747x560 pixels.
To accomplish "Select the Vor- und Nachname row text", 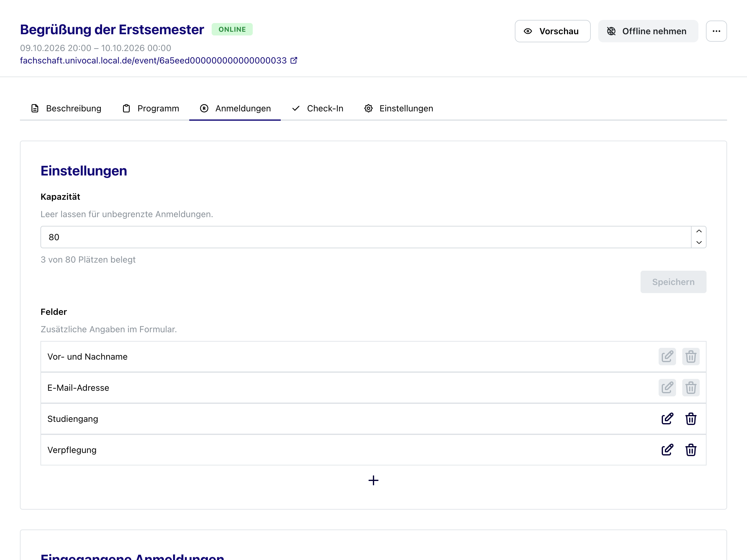I will (87, 357).
